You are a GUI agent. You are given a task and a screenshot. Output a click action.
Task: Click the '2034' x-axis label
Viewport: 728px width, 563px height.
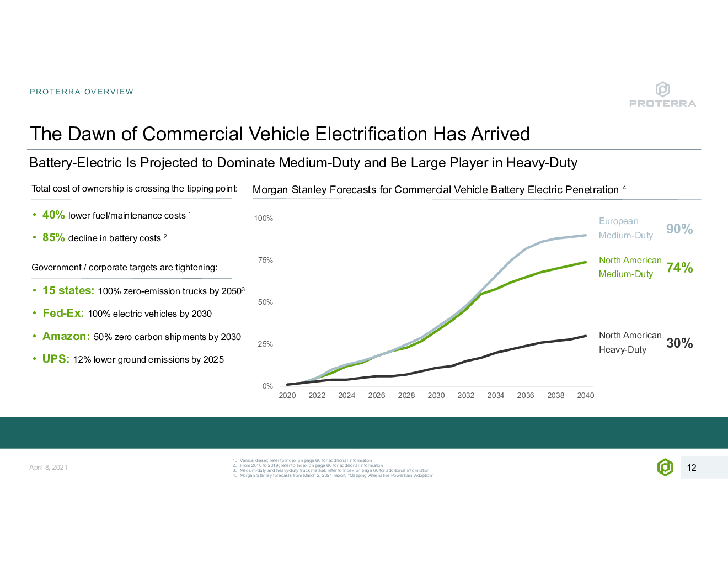pyautogui.click(x=496, y=395)
